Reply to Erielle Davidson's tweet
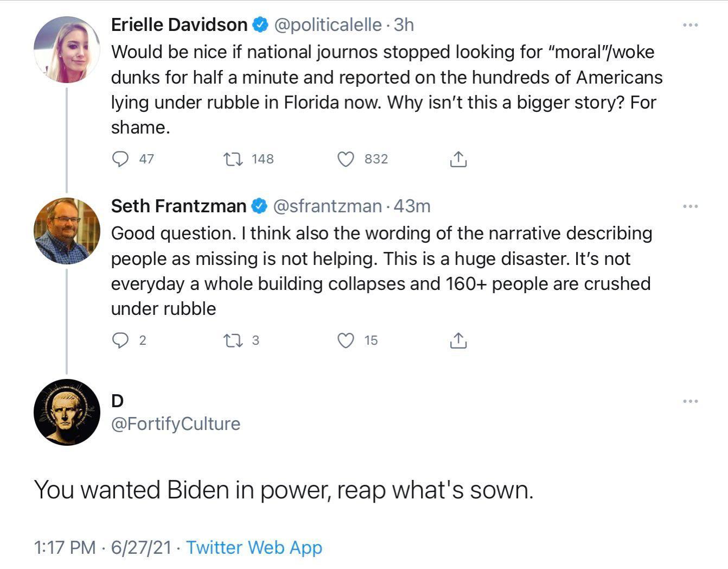Screen dimensions: 728x569 coord(120,159)
